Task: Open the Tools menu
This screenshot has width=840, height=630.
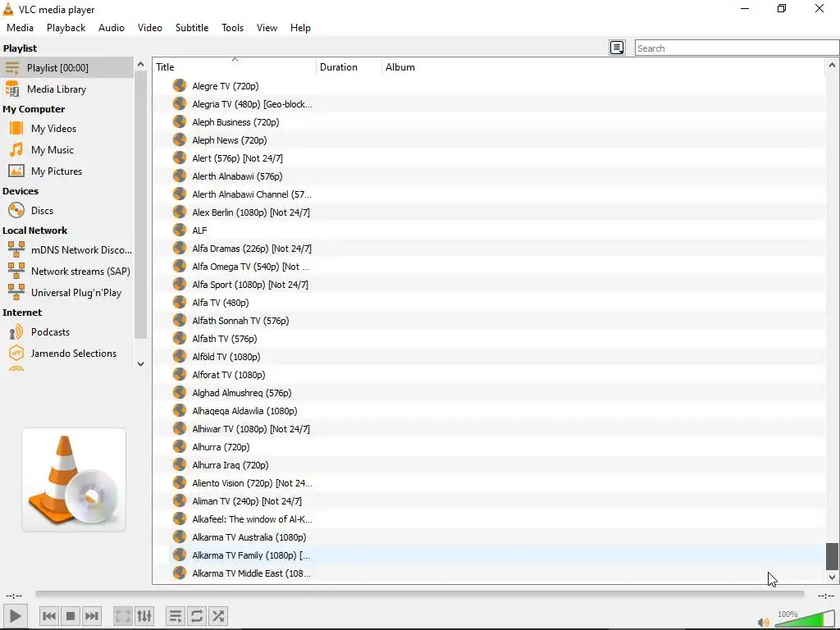Action: click(232, 28)
